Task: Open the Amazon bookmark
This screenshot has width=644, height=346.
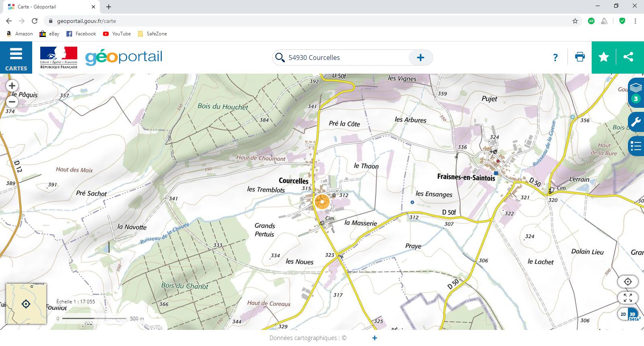Action: coord(20,34)
